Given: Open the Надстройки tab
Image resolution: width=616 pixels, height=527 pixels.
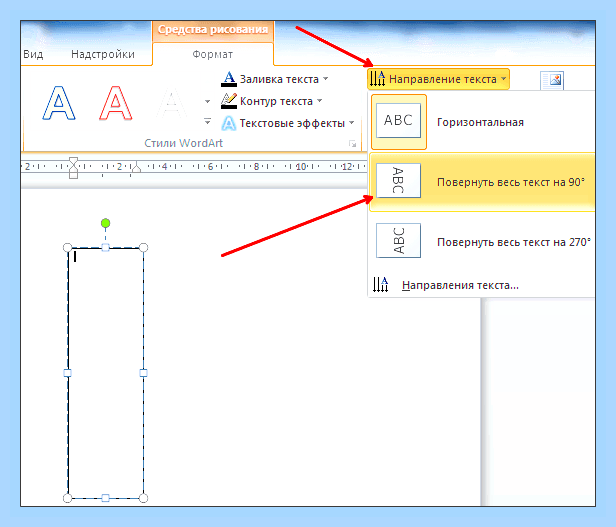Looking at the screenshot, I should [103, 54].
